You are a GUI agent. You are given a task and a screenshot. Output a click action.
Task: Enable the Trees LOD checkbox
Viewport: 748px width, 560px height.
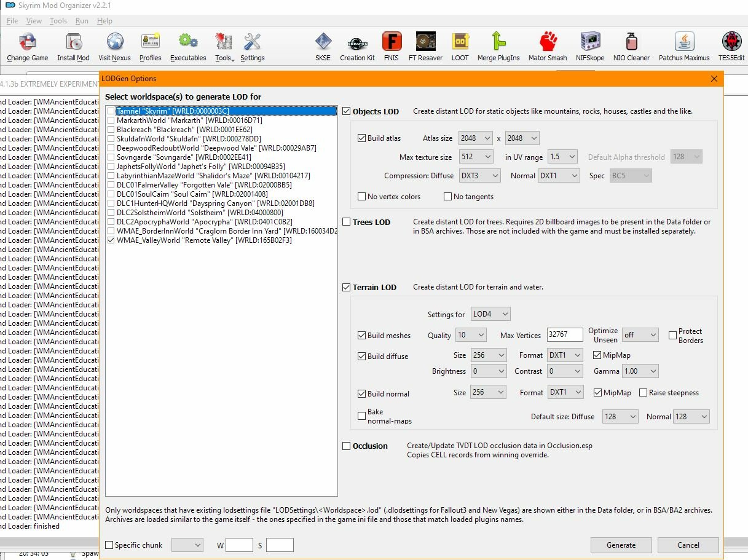click(347, 222)
